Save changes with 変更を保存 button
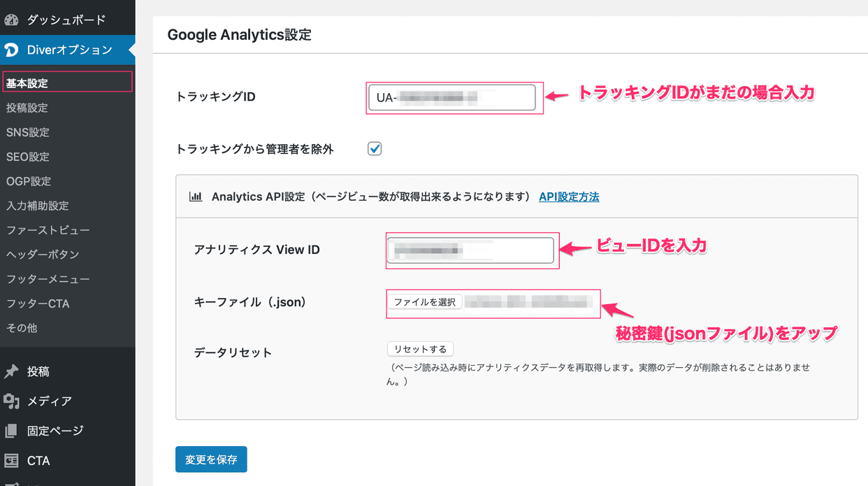The width and height of the screenshot is (868, 486). pos(211,459)
